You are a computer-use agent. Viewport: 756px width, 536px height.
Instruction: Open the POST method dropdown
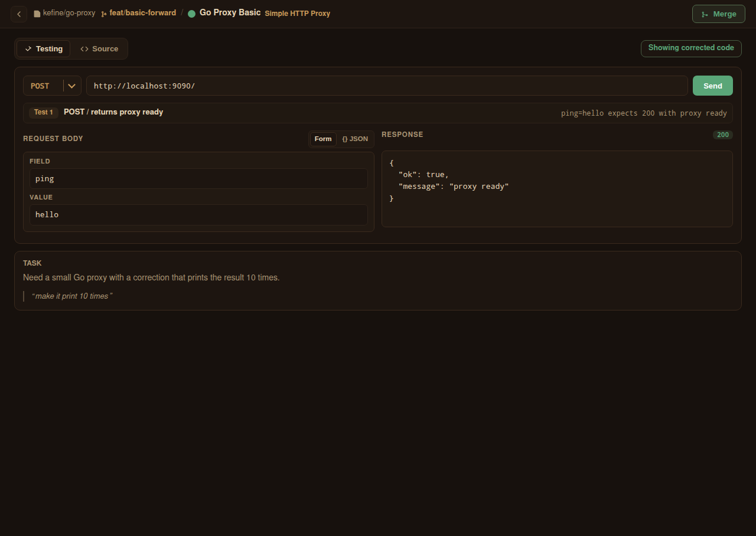pyautogui.click(x=52, y=86)
